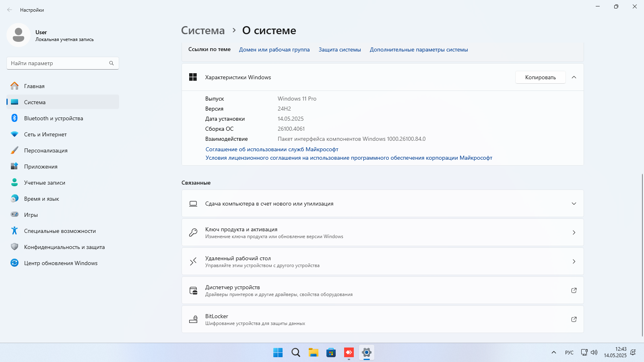Image resolution: width=644 pixels, height=362 pixels.
Task: Click the Find a setting search field
Action: pyautogui.click(x=58, y=63)
